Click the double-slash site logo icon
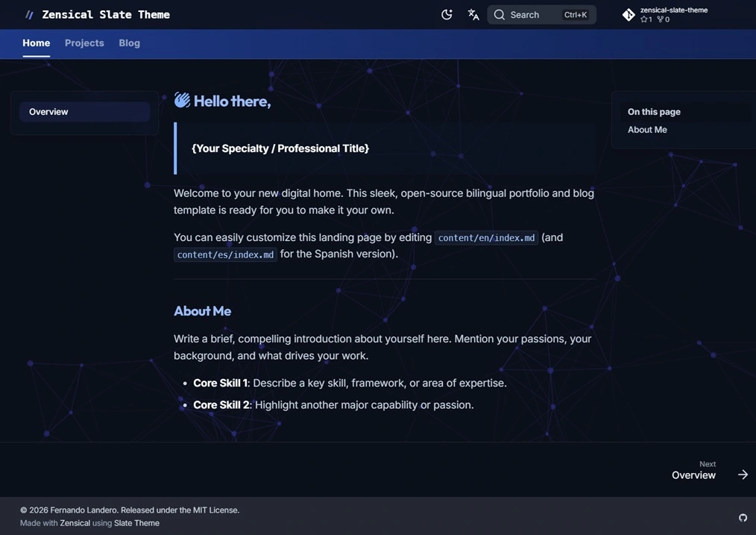The width and height of the screenshot is (756, 535). coord(29,15)
